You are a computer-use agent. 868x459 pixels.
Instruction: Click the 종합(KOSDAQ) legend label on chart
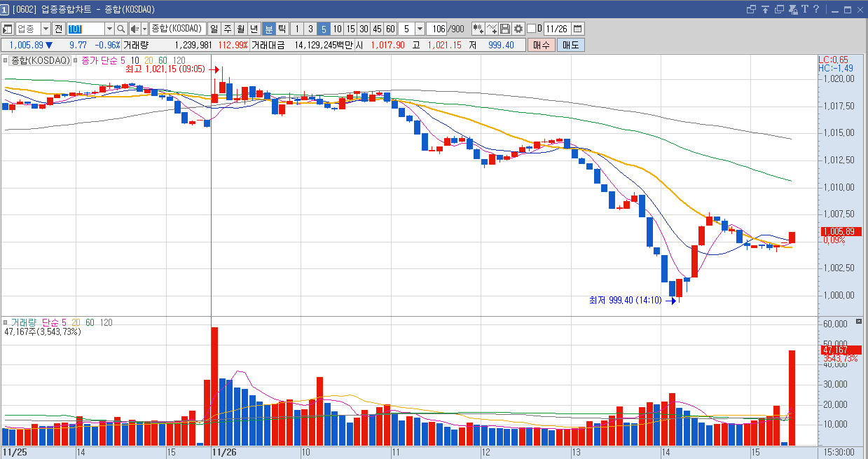click(x=41, y=60)
